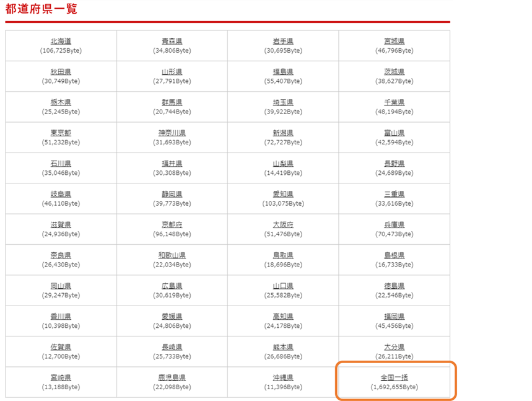
Task: Click the 東京都 link
Action: [61, 133]
